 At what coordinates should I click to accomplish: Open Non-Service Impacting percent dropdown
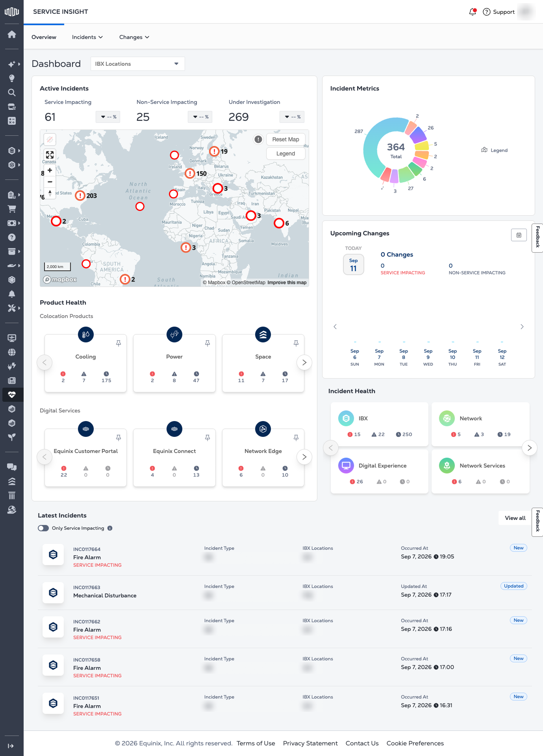coord(200,117)
